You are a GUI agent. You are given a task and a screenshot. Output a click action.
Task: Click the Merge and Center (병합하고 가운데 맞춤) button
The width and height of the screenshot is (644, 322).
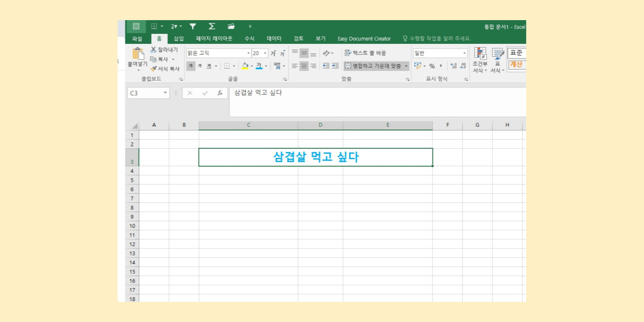pos(373,66)
